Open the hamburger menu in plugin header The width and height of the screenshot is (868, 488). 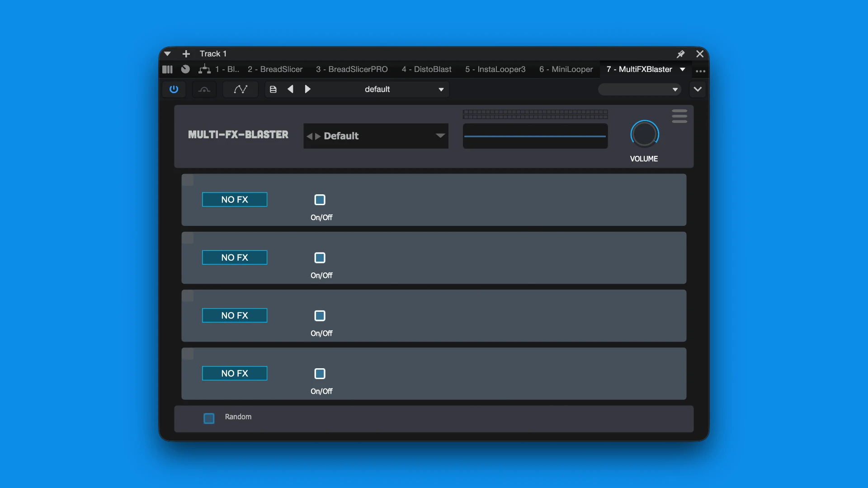click(x=679, y=116)
